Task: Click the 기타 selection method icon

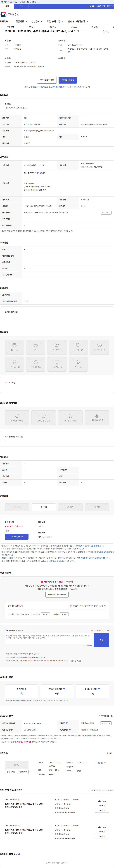Action: pos(97,507)
